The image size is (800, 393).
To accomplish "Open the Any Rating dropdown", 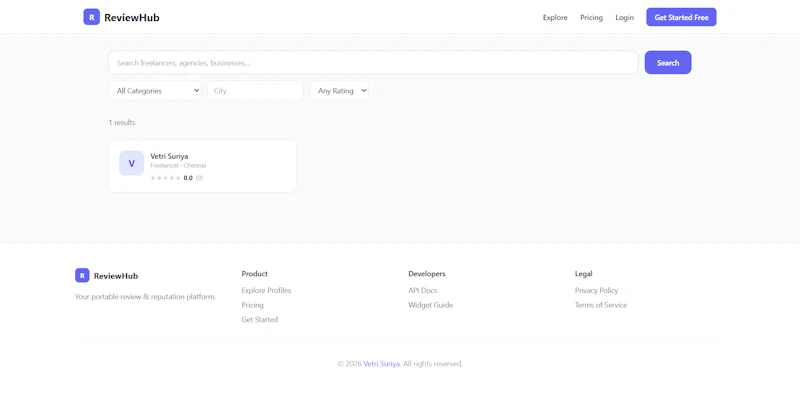I will tap(339, 91).
